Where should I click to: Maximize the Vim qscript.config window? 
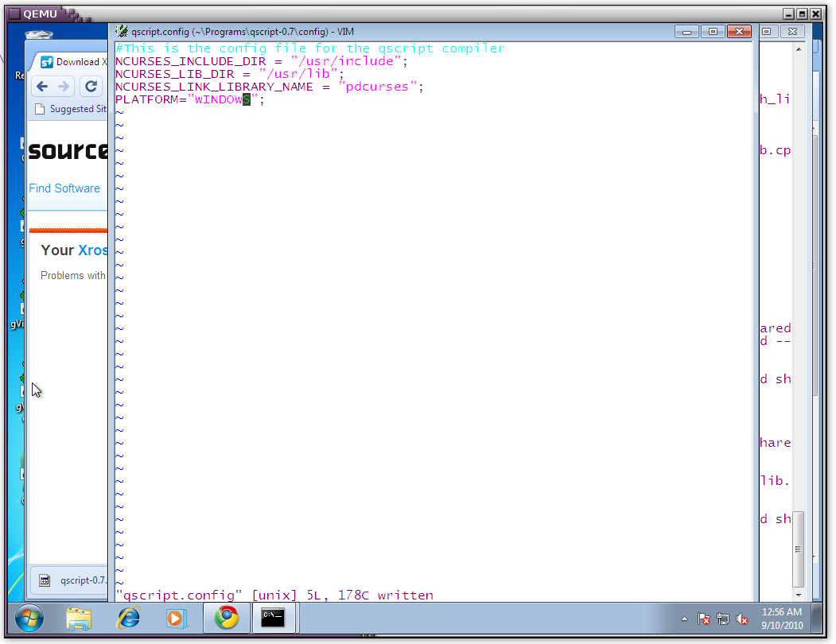713,32
